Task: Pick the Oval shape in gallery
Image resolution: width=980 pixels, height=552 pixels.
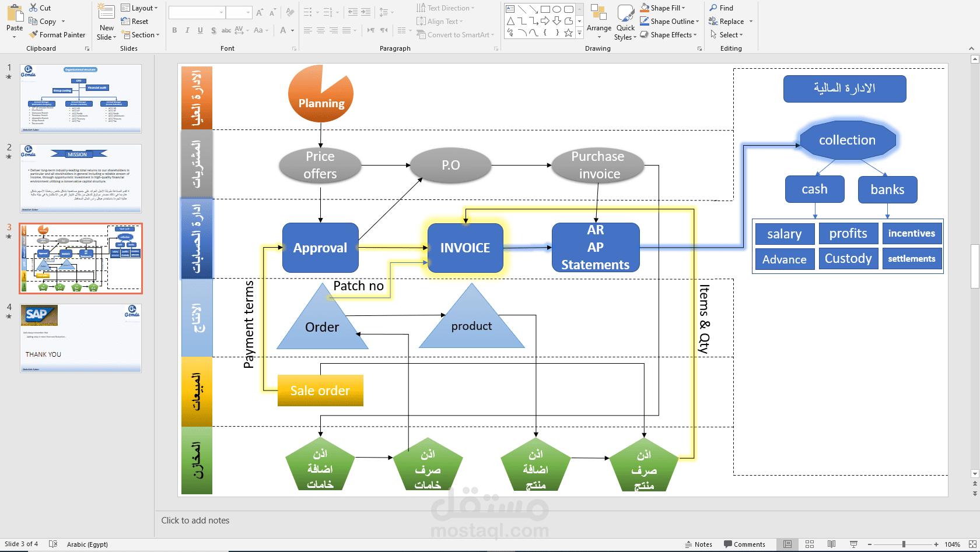Action: 556,9
